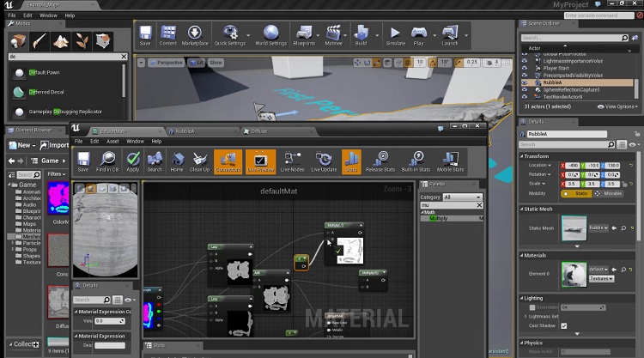Open Help menu in material editor

pos(156,142)
